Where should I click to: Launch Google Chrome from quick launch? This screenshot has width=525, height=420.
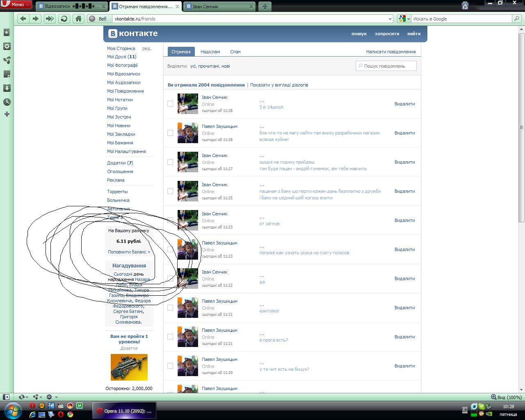tap(70, 415)
